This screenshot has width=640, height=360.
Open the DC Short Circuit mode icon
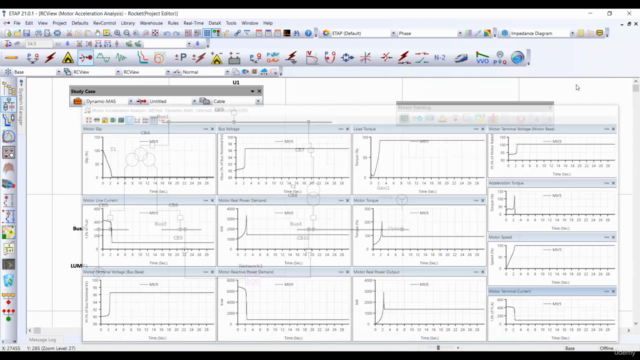(x=199, y=58)
